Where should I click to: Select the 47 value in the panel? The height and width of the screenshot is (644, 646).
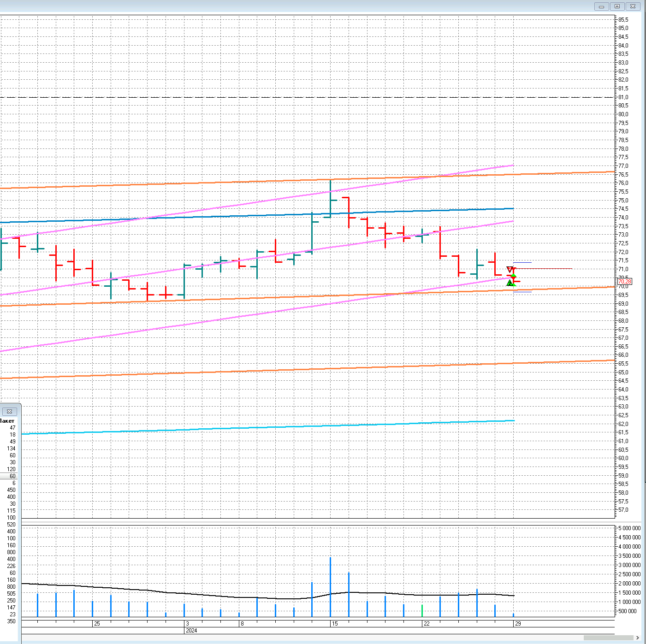point(12,428)
